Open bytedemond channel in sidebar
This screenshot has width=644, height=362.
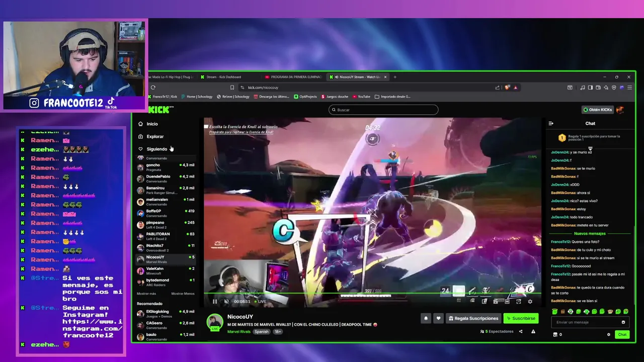(166, 283)
